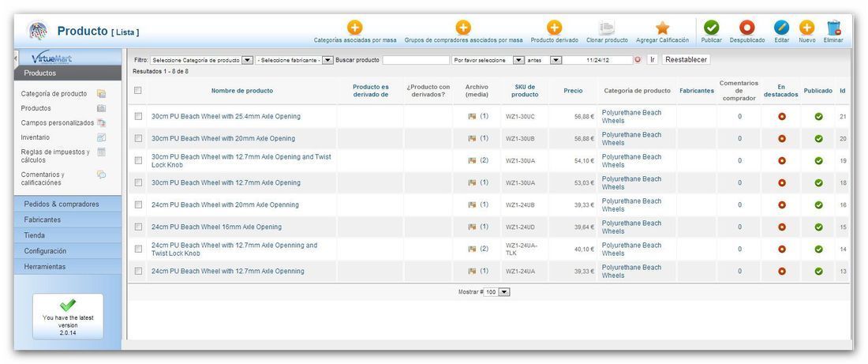This screenshot has width=868, height=364.
Task: Expand the Tienda sidebar menu
Action: [68, 235]
